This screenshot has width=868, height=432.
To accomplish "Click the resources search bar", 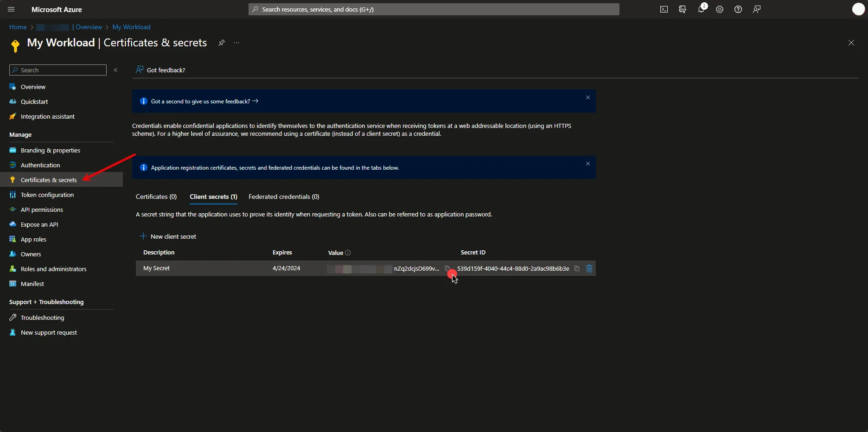I will click(x=434, y=9).
